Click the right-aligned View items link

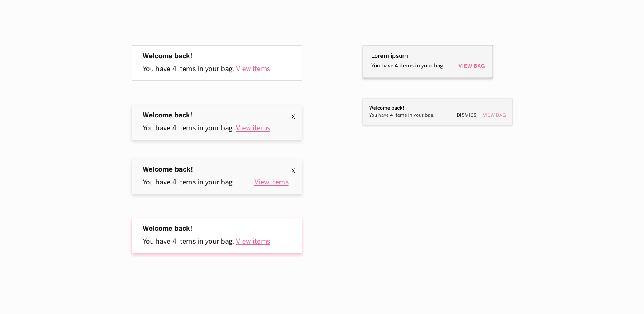pos(272,182)
